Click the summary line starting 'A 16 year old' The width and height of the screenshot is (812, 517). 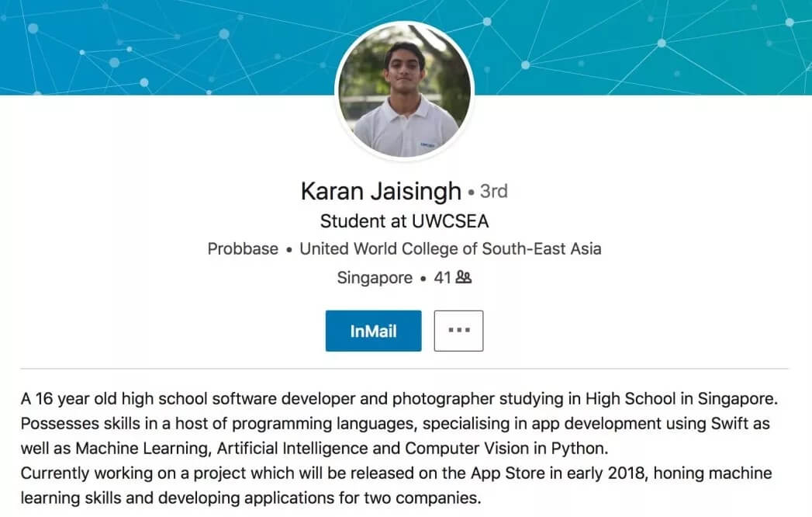coord(399,399)
